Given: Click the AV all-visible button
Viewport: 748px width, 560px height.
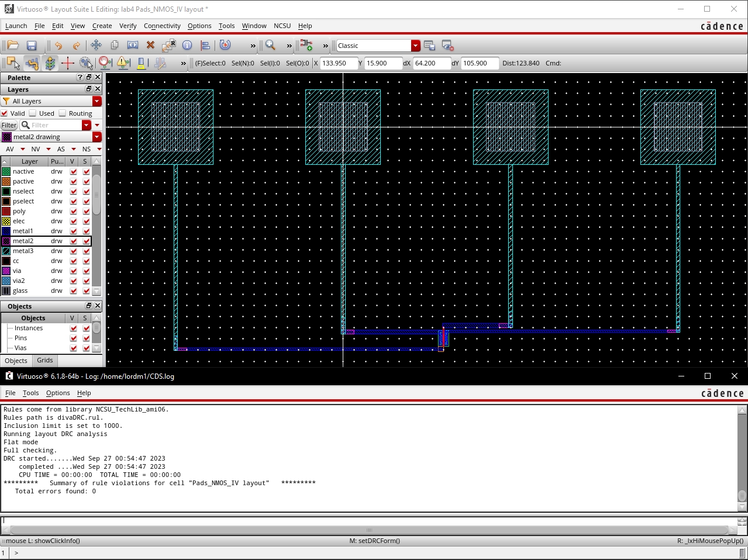Looking at the screenshot, I should (10, 149).
